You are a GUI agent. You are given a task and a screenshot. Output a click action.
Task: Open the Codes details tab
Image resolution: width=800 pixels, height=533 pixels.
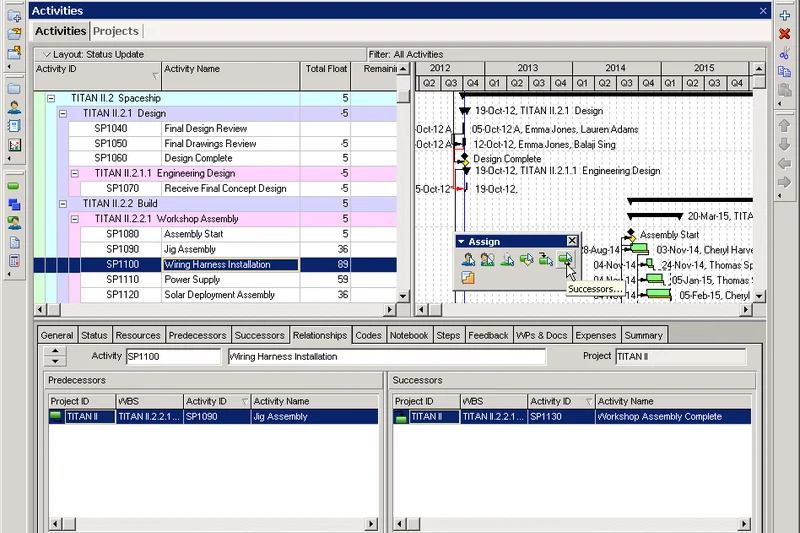[368, 335]
